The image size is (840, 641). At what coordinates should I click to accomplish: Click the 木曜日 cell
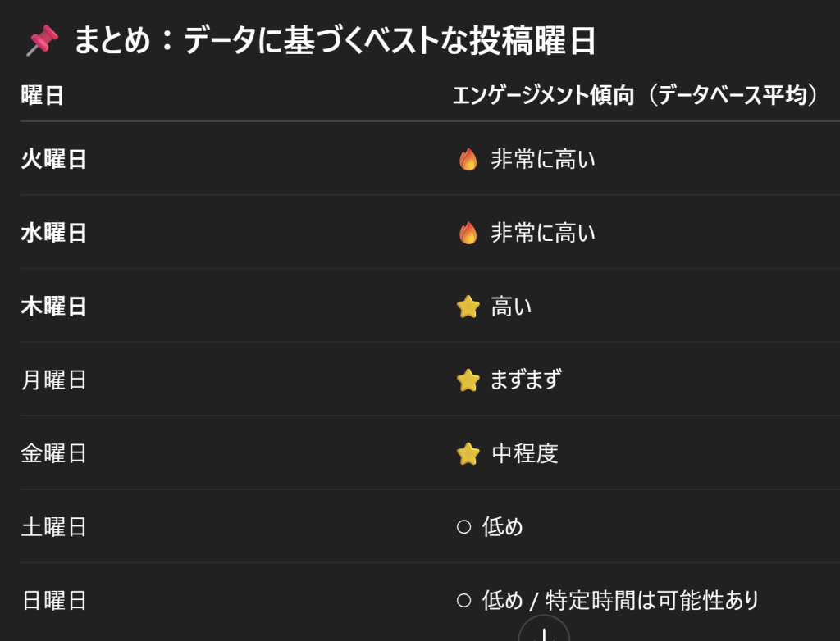click(x=54, y=307)
